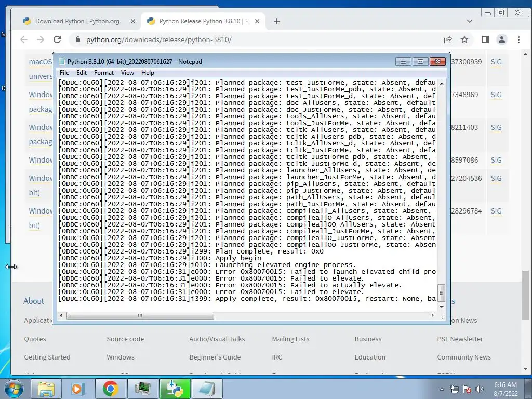Click Notepad horizontal scrollbar right arrow
The image size is (532, 399).
432,315
